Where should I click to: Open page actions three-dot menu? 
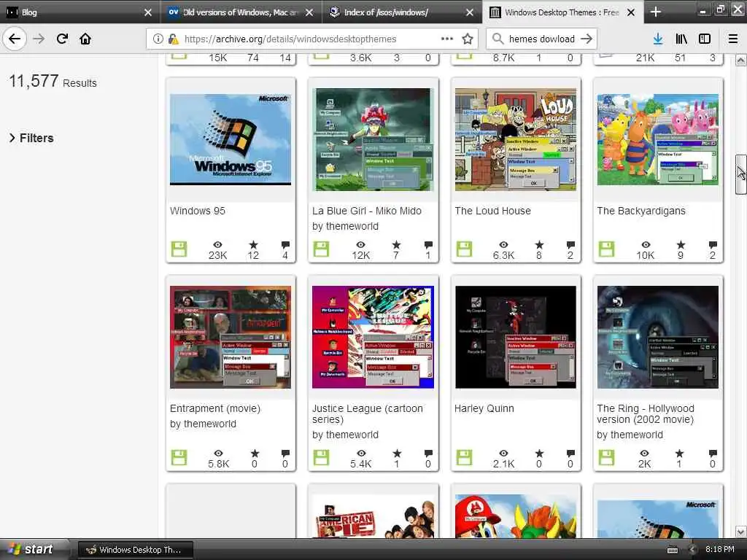(447, 39)
